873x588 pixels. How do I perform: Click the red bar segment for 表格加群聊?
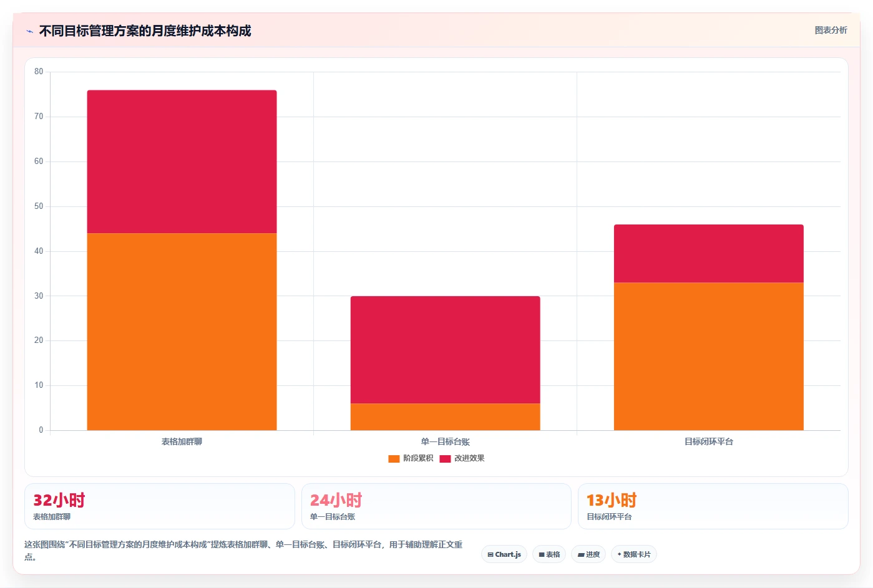(x=182, y=162)
